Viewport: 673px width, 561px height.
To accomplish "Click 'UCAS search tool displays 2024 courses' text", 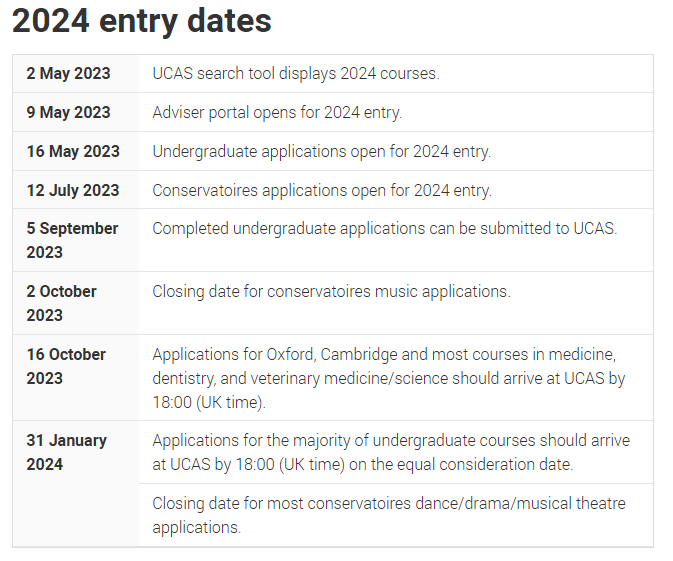I will point(296,73).
